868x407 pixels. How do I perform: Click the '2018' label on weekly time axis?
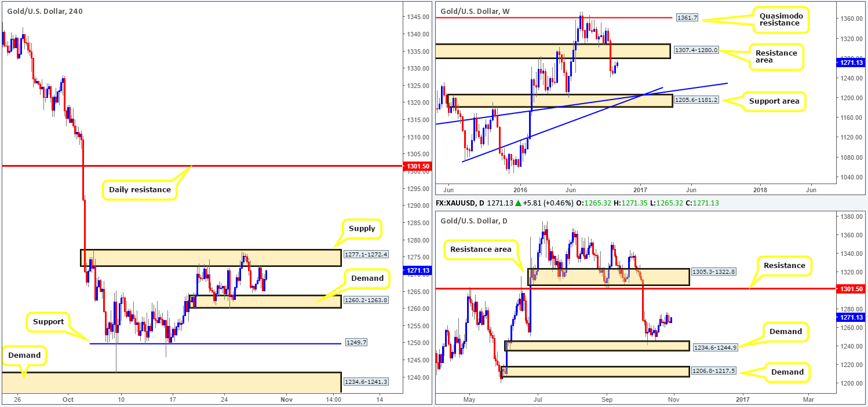(x=760, y=189)
